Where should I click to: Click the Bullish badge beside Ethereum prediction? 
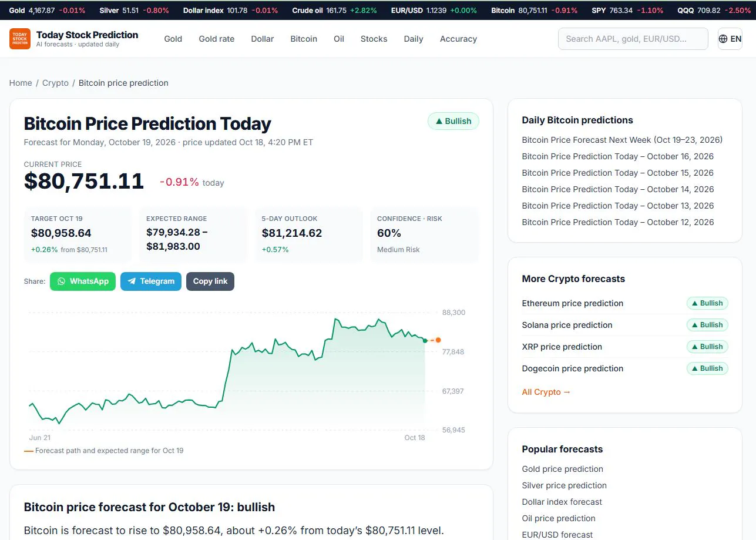coord(707,303)
